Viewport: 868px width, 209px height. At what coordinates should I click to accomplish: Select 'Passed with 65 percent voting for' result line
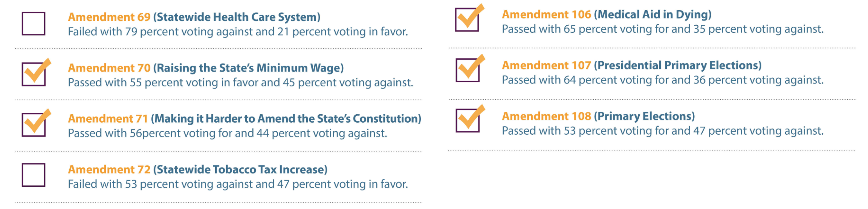tap(663, 29)
